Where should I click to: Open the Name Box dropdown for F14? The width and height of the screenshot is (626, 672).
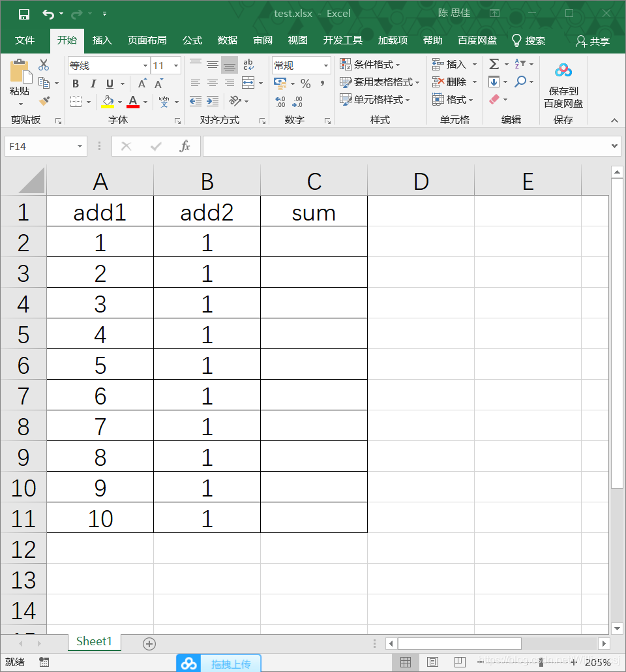80,146
